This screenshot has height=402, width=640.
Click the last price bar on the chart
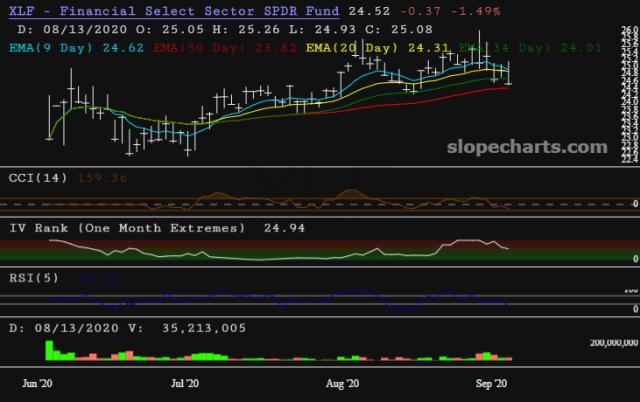[509, 73]
